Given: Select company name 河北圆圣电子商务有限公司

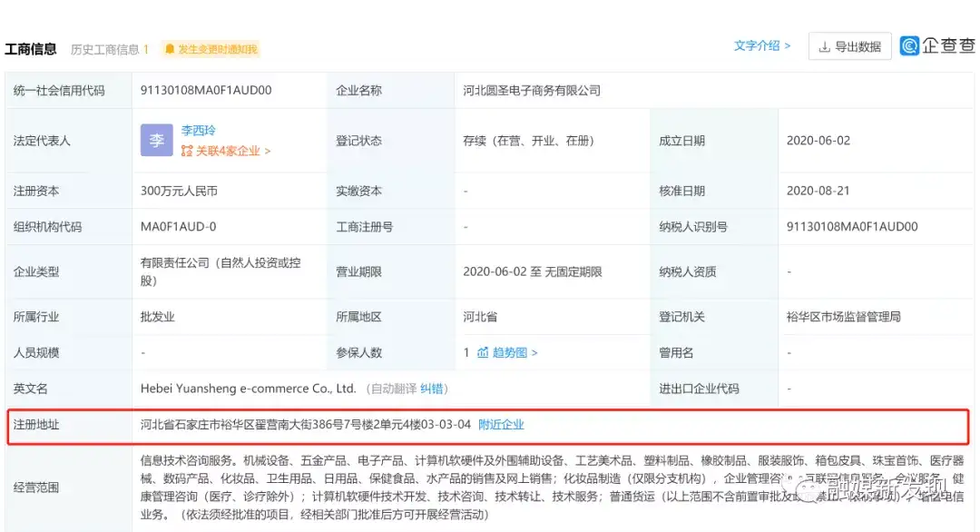Looking at the screenshot, I should coord(531,90).
